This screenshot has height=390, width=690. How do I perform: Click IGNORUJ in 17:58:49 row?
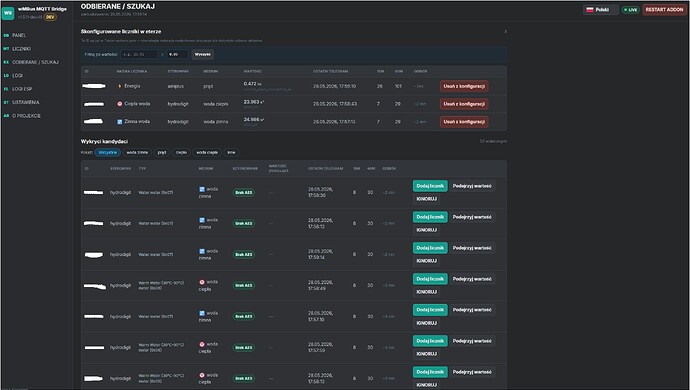pyautogui.click(x=426, y=292)
